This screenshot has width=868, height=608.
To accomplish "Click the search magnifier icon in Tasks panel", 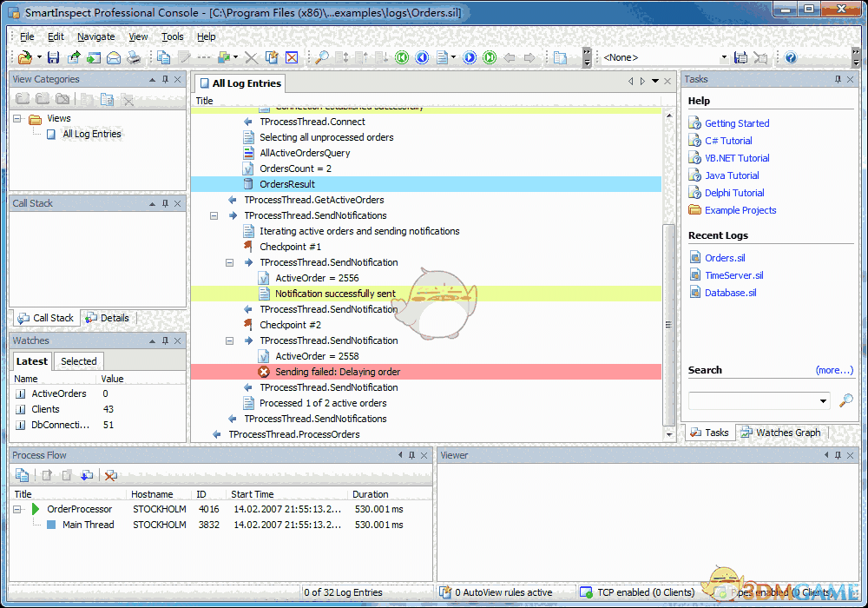I will 845,400.
